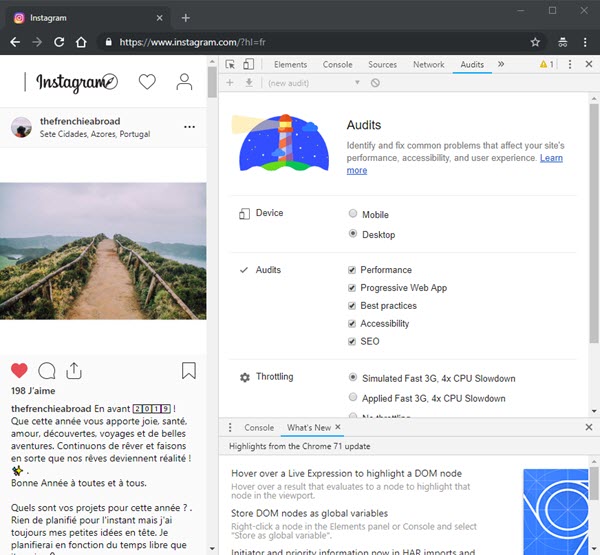Click the site lock icon in the address bar
The image size is (600, 555).
click(109, 42)
